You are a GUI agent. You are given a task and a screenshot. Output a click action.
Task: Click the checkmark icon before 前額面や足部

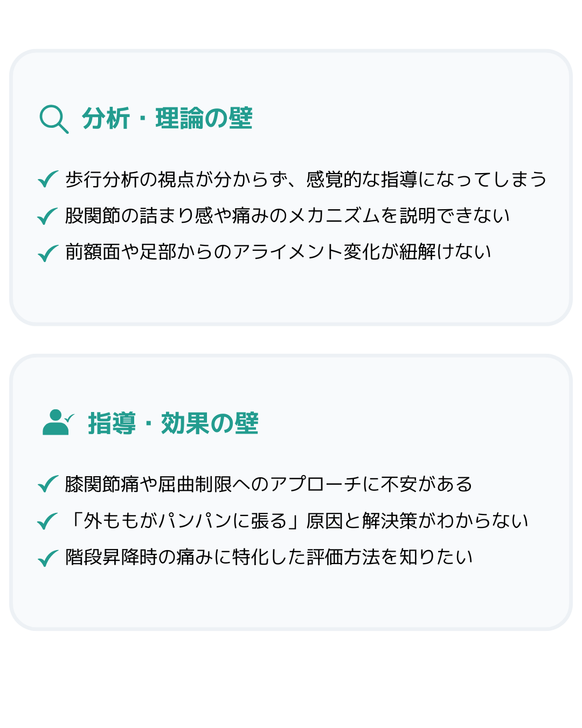[x=48, y=252]
